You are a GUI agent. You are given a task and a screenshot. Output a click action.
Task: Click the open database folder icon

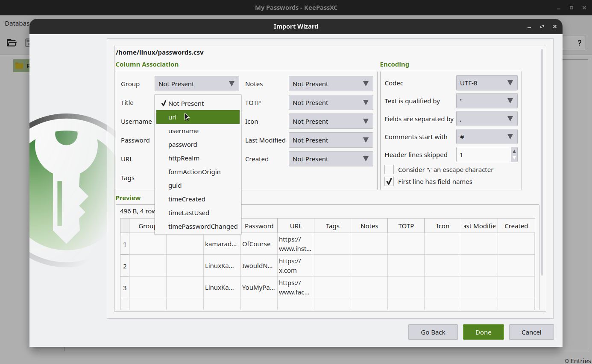pyautogui.click(x=12, y=43)
